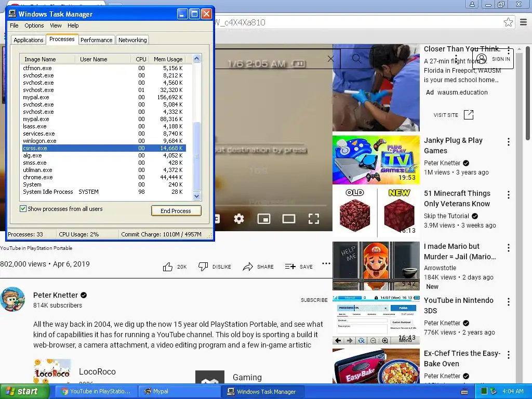Open the Chrome hamburger menu
This screenshot has width=532, height=399.
click(524, 22)
